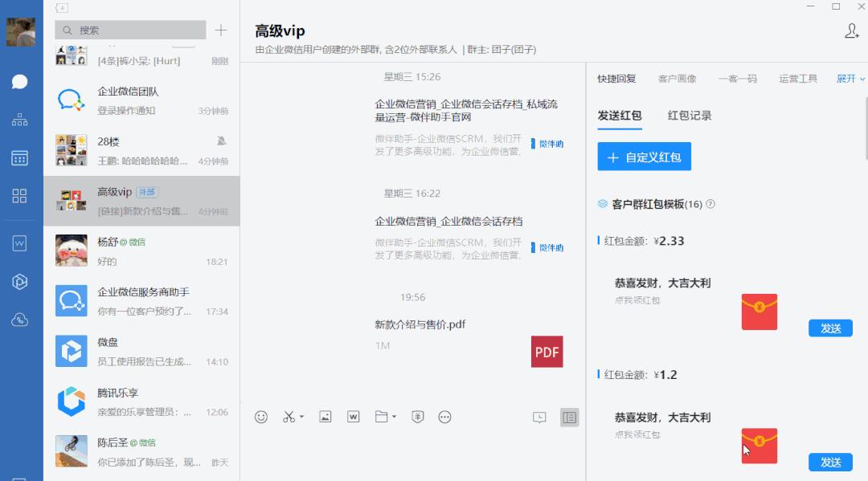Image resolution: width=868 pixels, height=481 pixels.
Task: Click the red packet yen icon in toolbar
Action: tap(417, 417)
